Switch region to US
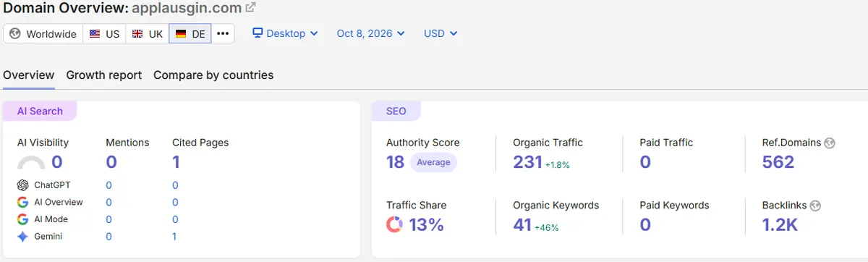 tap(104, 34)
